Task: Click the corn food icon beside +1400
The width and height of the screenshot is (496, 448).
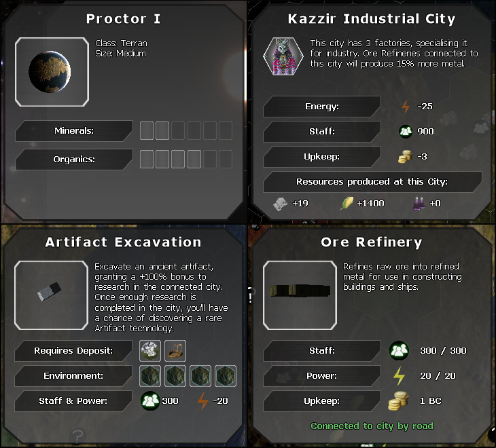Action: 347,203
